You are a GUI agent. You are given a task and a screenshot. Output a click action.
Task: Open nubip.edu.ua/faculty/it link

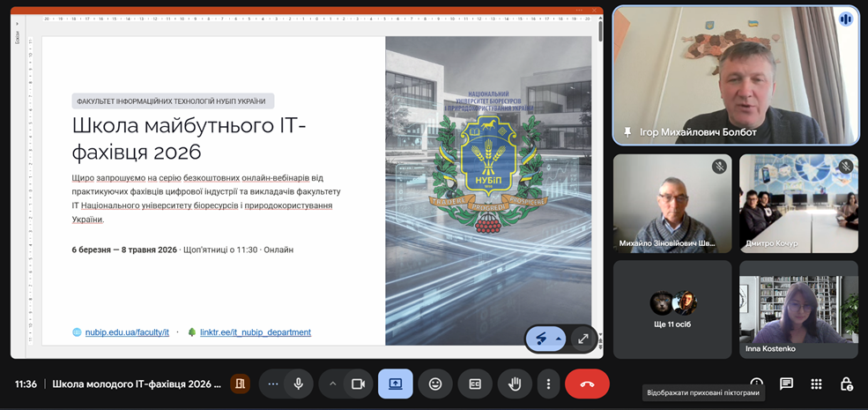pos(127,332)
